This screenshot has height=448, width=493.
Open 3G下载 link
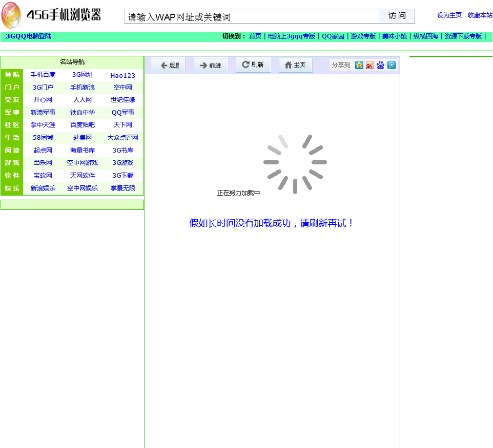coord(123,176)
